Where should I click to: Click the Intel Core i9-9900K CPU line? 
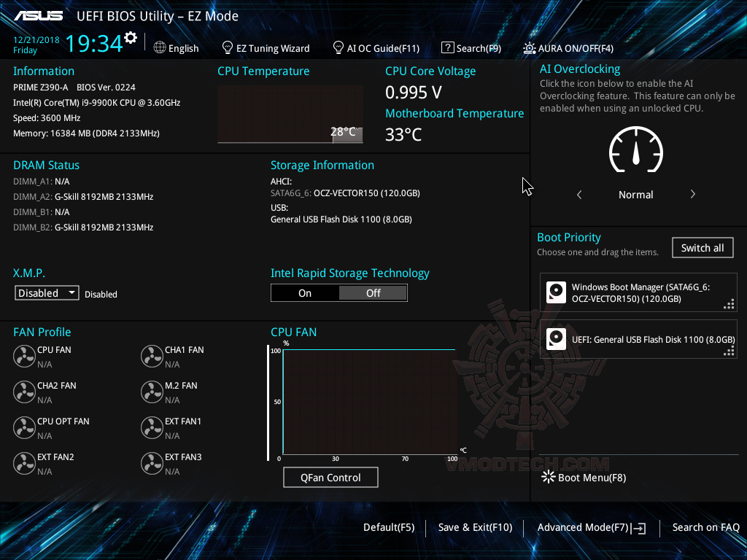(x=97, y=102)
